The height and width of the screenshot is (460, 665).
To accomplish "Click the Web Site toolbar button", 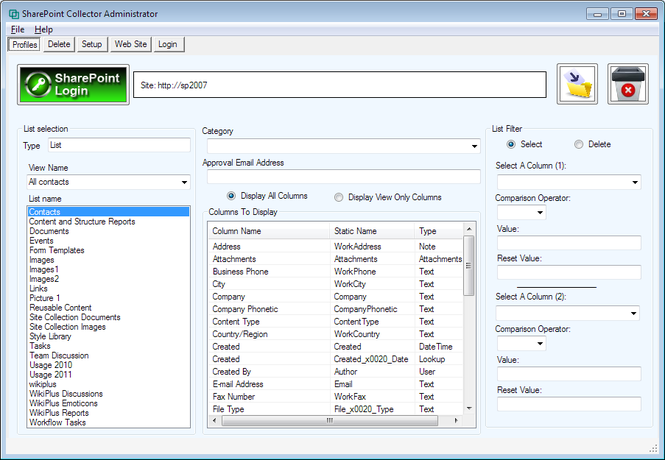I will tap(130, 45).
